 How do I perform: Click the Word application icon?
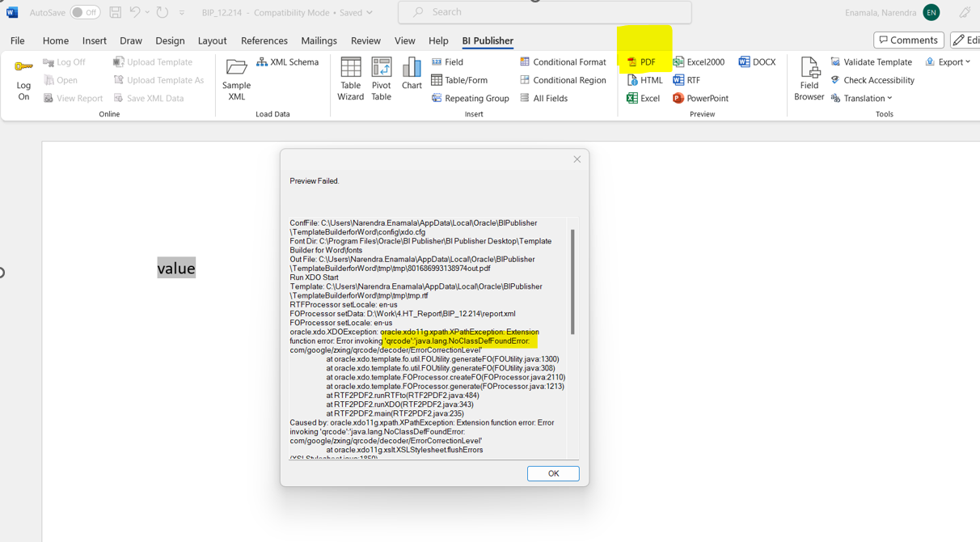point(12,12)
